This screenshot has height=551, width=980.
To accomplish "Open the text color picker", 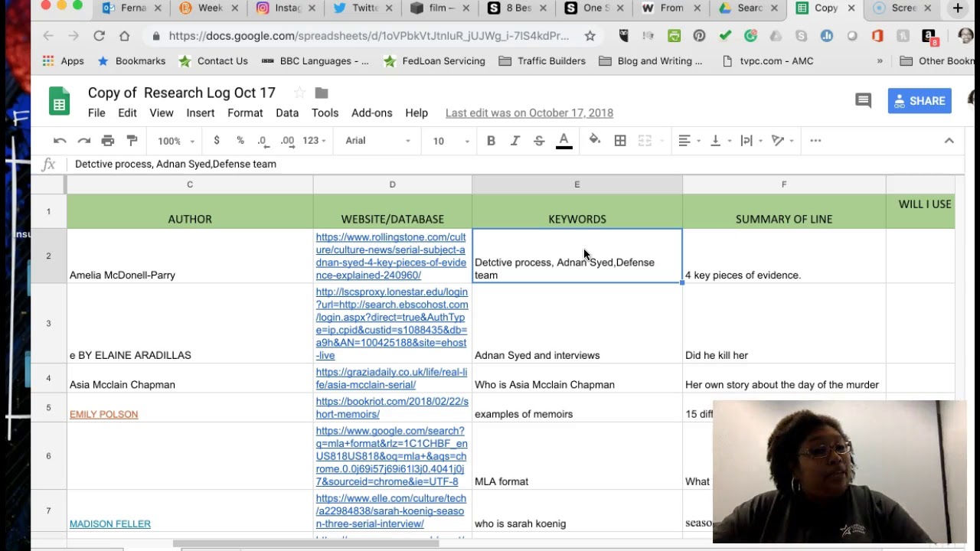I will [564, 141].
